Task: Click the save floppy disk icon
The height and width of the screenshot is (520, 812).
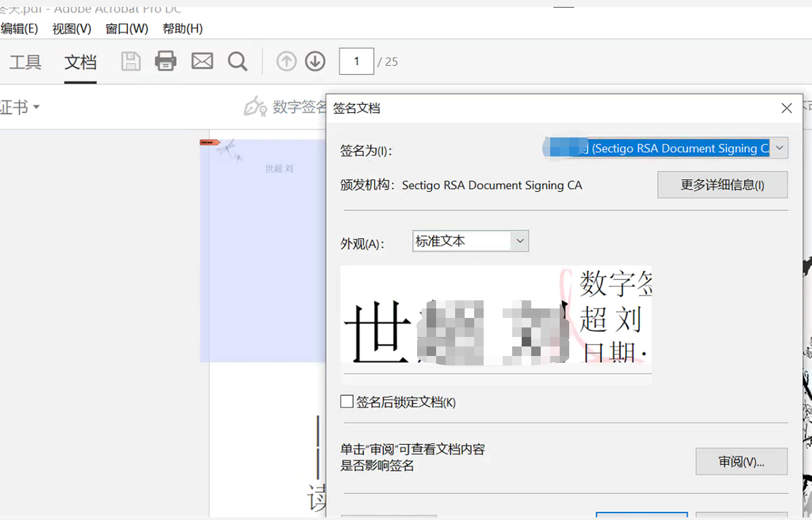Action: (131, 61)
